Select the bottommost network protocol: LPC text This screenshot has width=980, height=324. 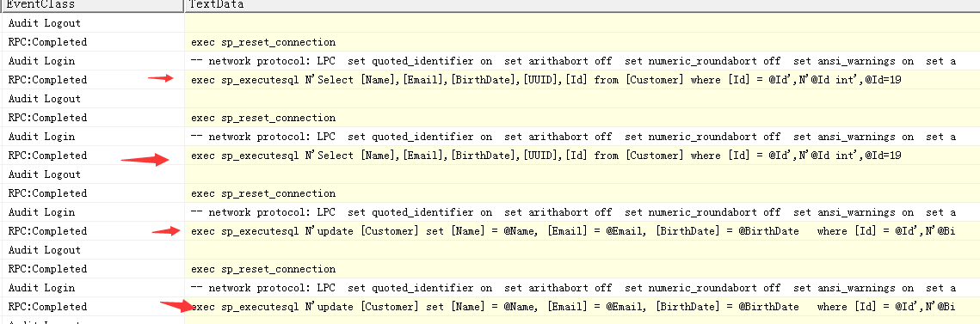tap(573, 288)
